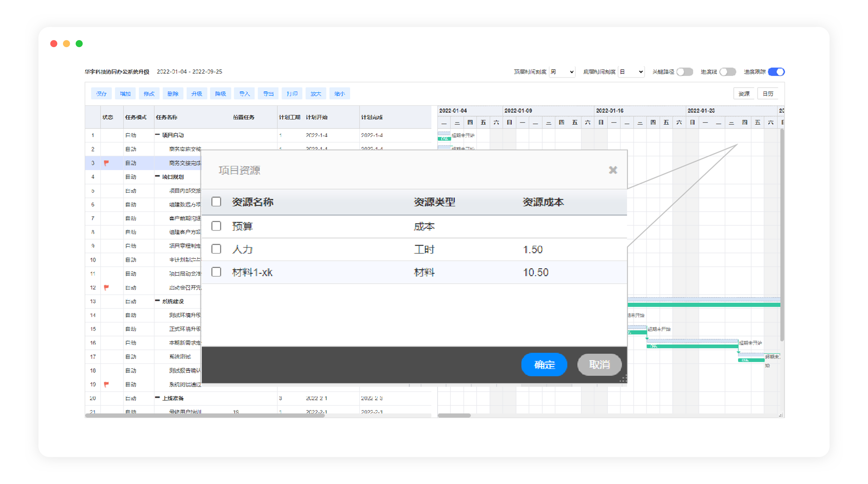Collapse the 系统建设 task group
Viewport: 868px width, 484px height.
pos(157,301)
